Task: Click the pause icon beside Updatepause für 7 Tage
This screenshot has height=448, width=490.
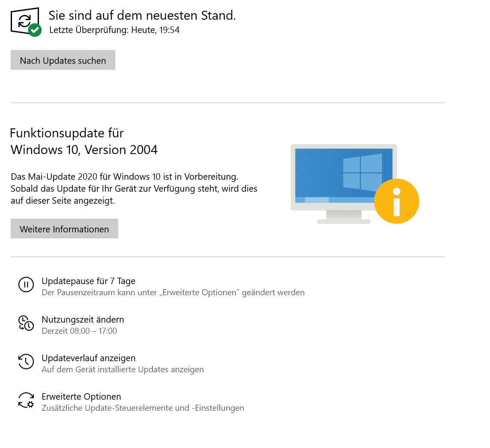Action: point(26,285)
